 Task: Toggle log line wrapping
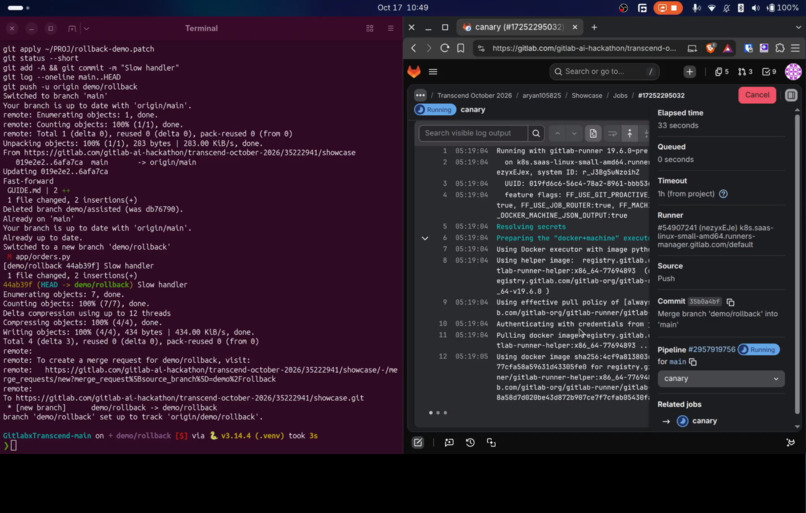coord(612,134)
